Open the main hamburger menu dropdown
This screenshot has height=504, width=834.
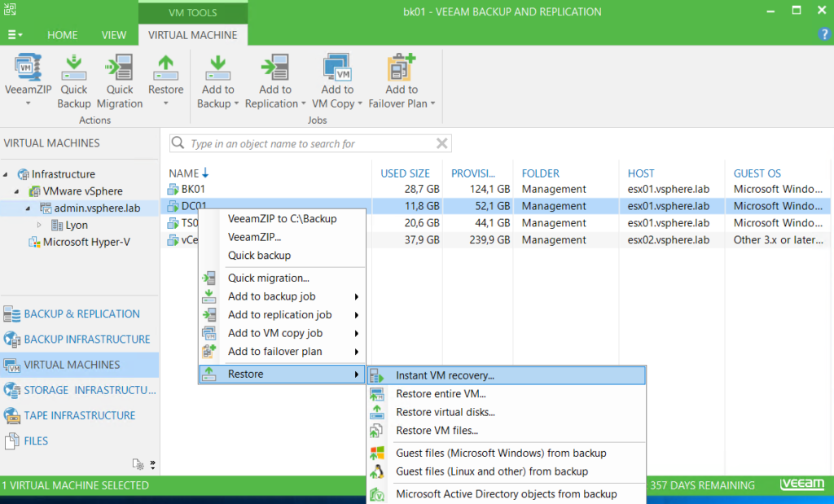click(x=15, y=35)
